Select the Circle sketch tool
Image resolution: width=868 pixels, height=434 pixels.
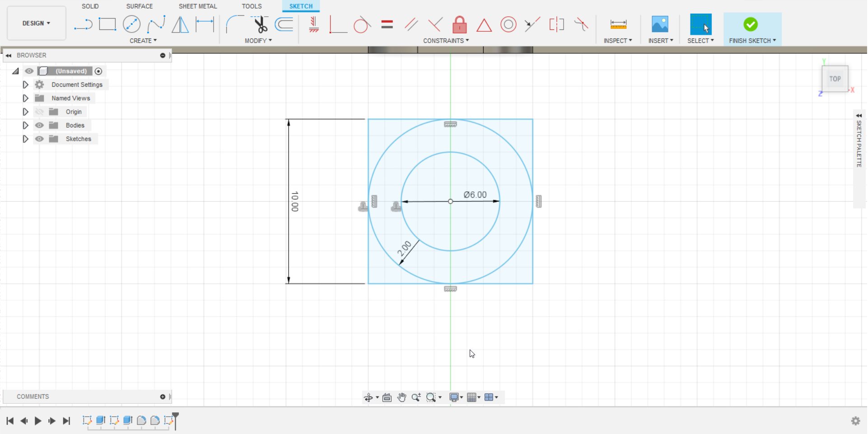pyautogui.click(x=131, y=24)
